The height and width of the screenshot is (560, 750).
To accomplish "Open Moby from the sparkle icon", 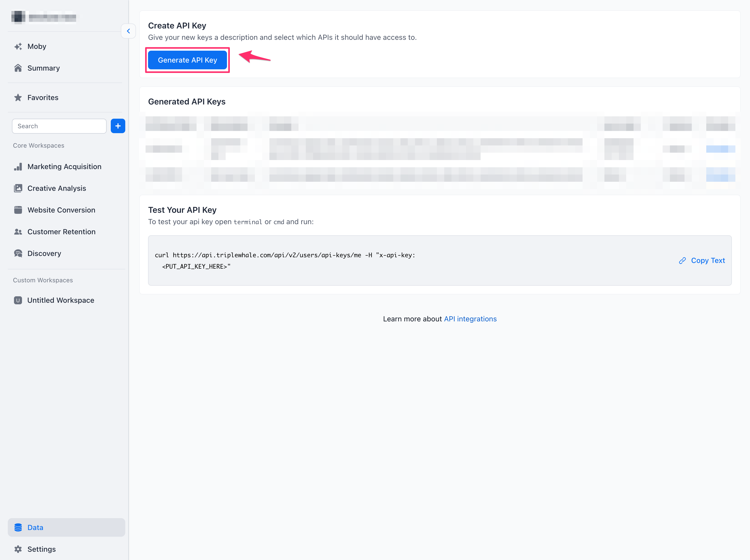I will 18,47.
